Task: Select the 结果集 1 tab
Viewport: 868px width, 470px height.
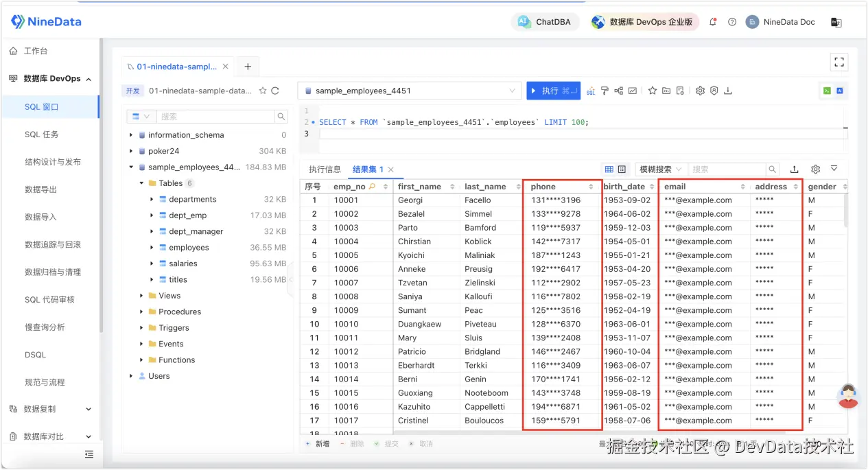Action: coord(368,169)
